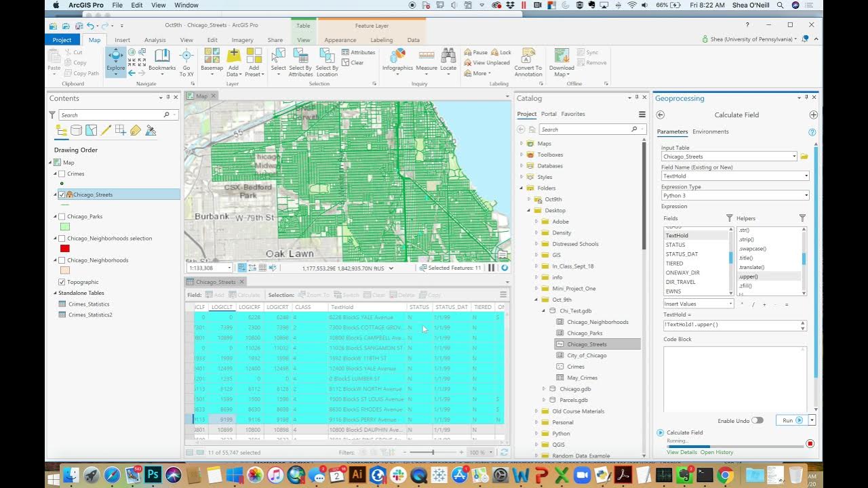
Task: Expand the Toolboxes node in Catalog
Action: (x=521, y=155)
